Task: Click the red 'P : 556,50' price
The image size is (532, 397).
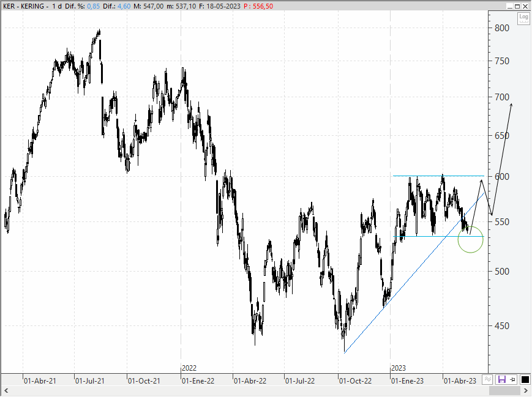Action: pos(258,6)
